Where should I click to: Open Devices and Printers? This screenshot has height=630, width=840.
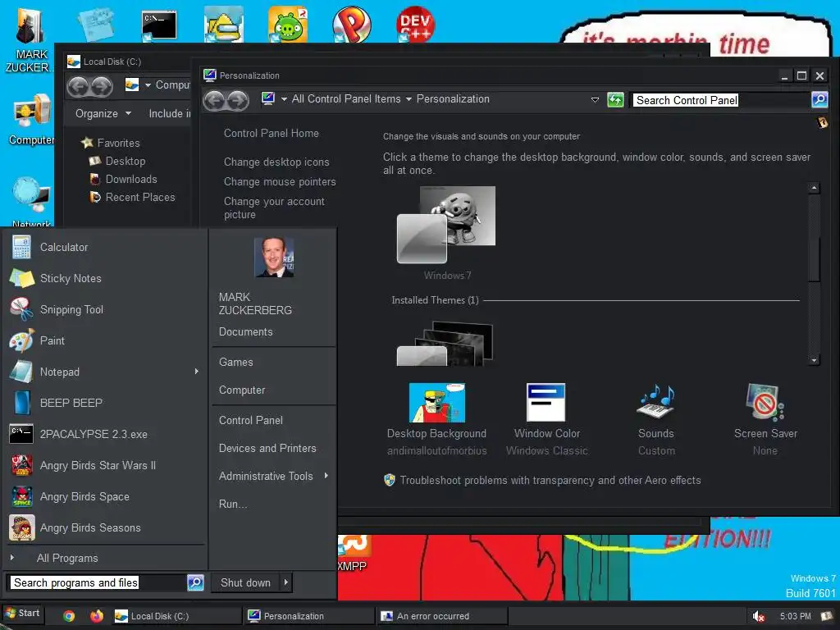[267, 449]
